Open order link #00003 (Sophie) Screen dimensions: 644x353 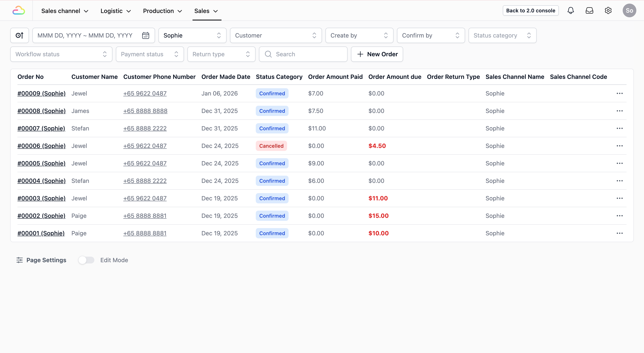pyautogui.click(x=42, y=198)
